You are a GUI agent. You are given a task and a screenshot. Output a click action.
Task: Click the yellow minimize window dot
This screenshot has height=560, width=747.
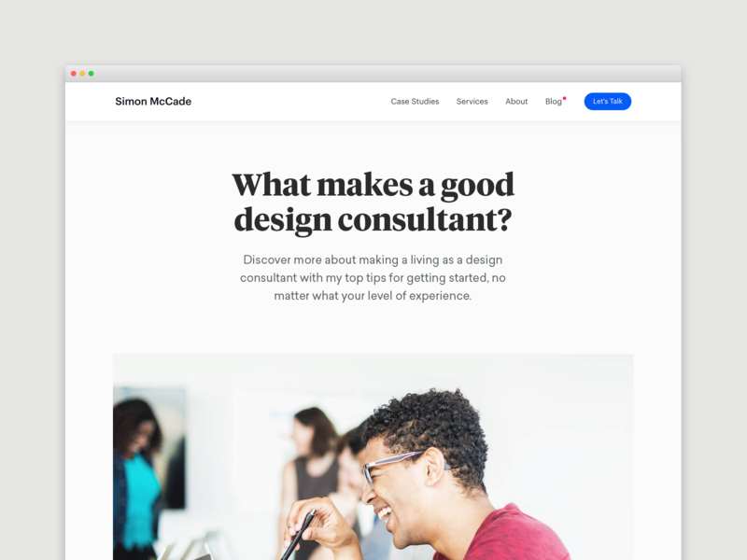pyautogui.click(x=82, y=74)
